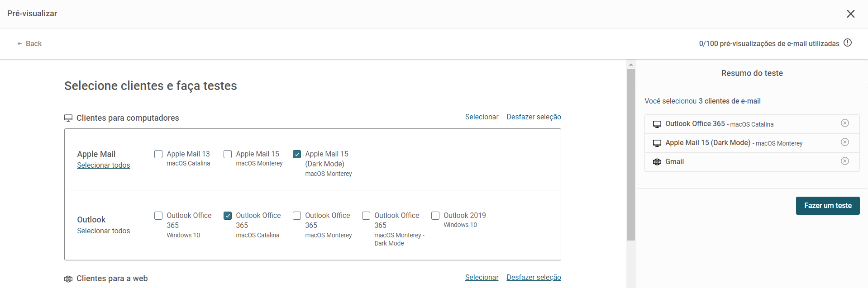Image resolution: width=868 pixels, height=288 pixels.
Task: Click the web icon beside Gmail summary
Action: click(657, 162)
